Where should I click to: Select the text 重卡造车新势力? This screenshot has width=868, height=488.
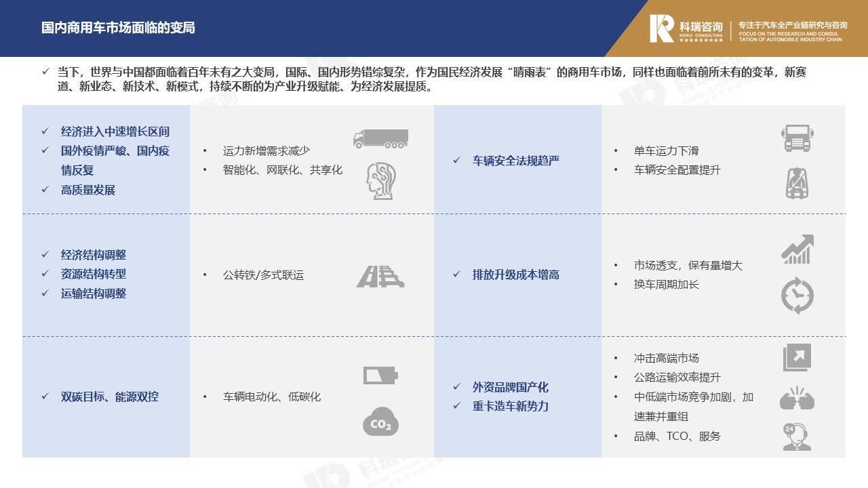point(511,406)
